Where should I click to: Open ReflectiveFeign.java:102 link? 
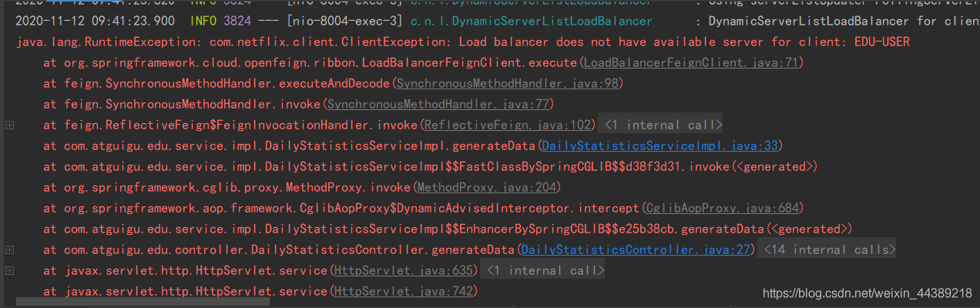507,125
